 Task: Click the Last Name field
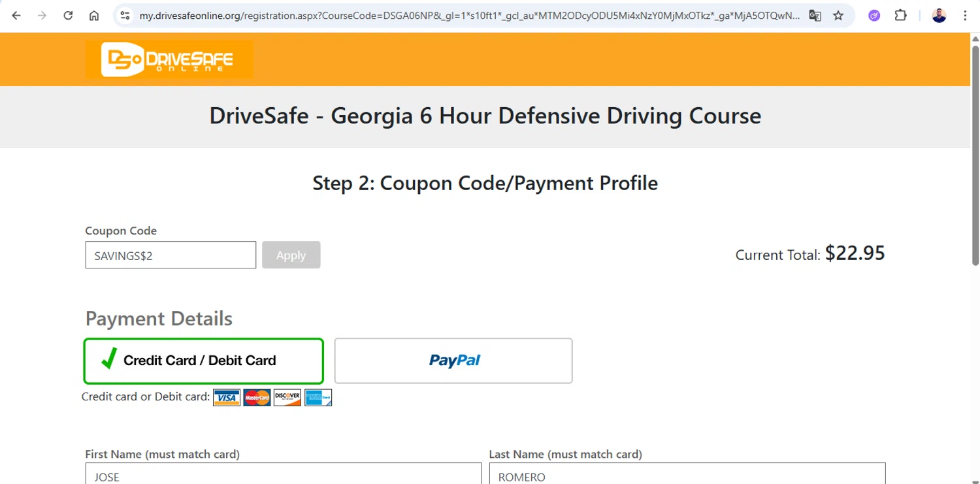(687, 476)
